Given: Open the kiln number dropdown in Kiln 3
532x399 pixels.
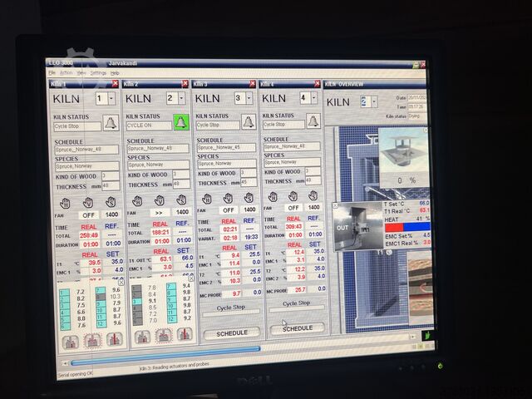Looking at the screenshot, I should (x=248, y=98).
